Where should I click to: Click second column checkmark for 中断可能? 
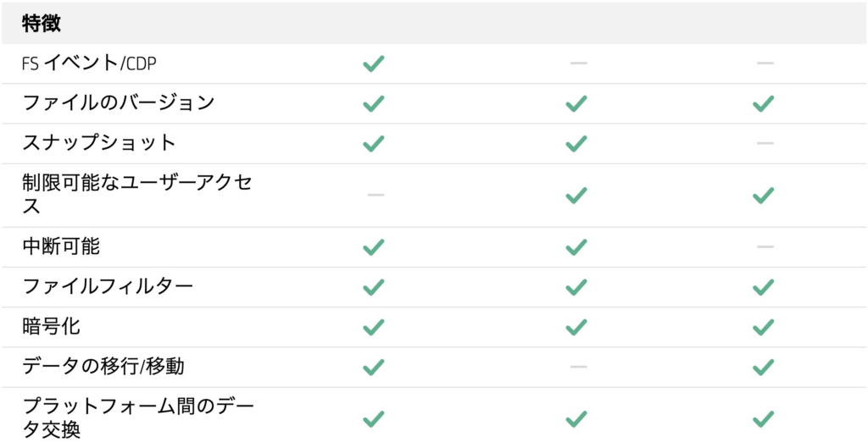(x=576, y=247)
